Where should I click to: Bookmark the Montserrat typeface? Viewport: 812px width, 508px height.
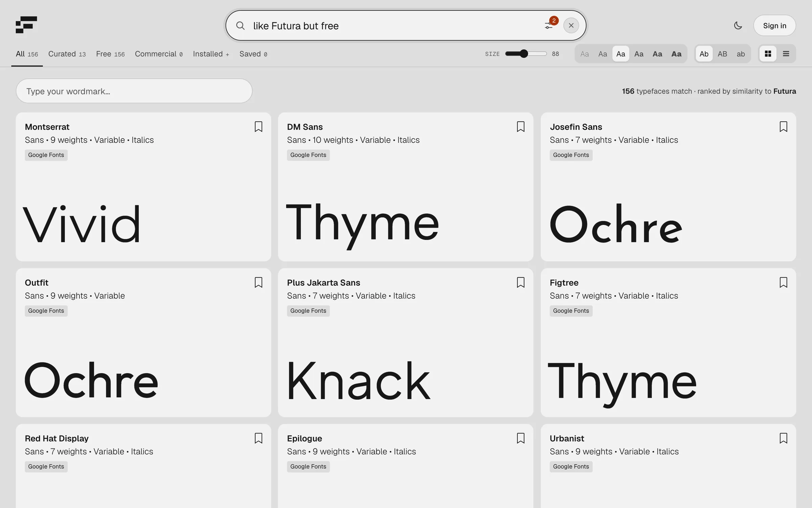258,127
